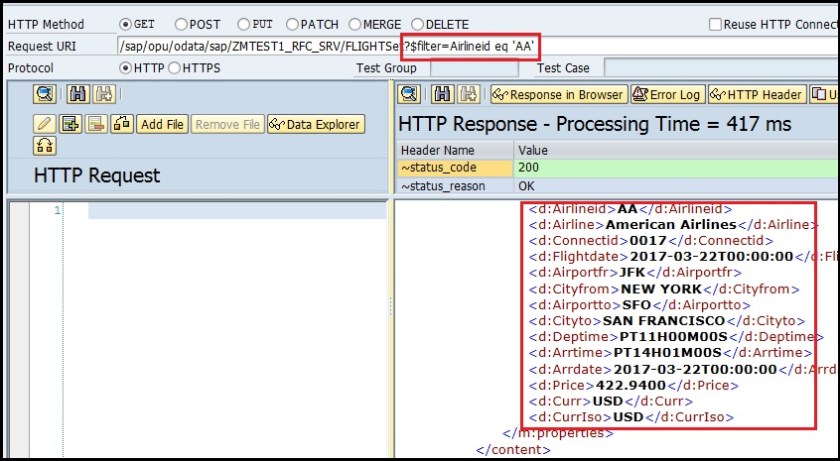Click the Arrtime value PT14H01M00S

(x=668, y=353)
